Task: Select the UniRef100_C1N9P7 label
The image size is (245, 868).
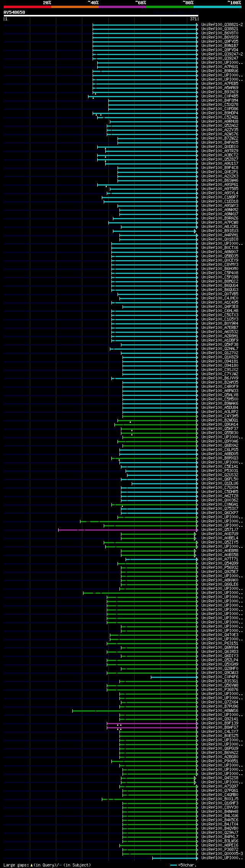Action: click(220, 197)
